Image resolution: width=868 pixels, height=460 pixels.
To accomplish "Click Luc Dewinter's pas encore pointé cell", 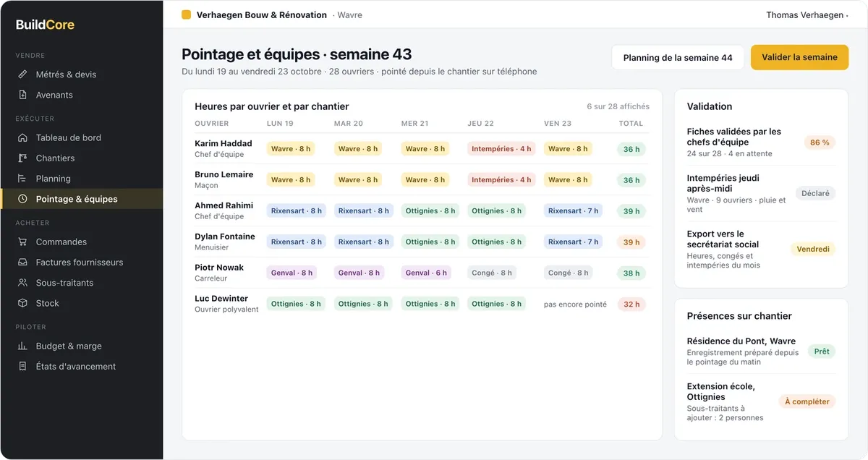I will (575, 304).
